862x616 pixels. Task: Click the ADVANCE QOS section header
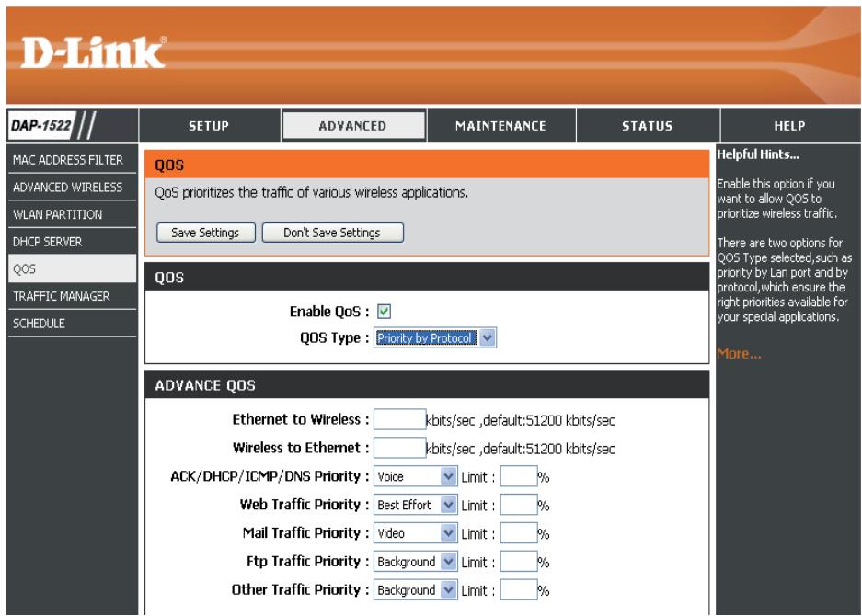(x=427, y=385)
